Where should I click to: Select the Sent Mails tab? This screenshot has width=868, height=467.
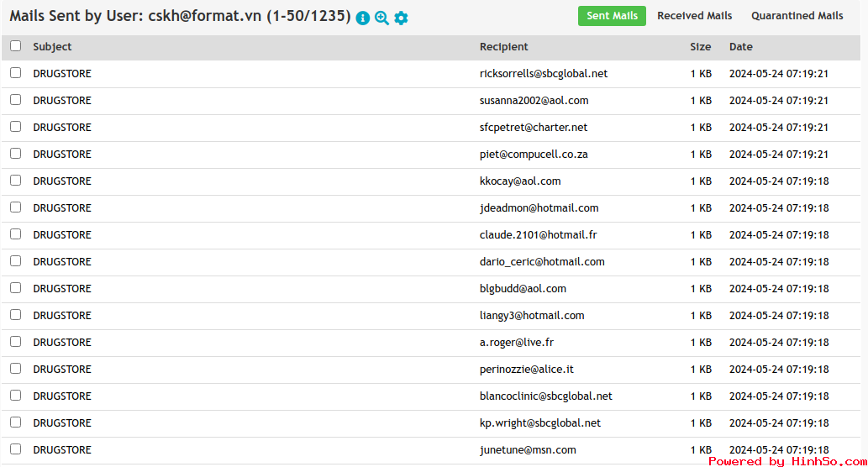point(612,16)
